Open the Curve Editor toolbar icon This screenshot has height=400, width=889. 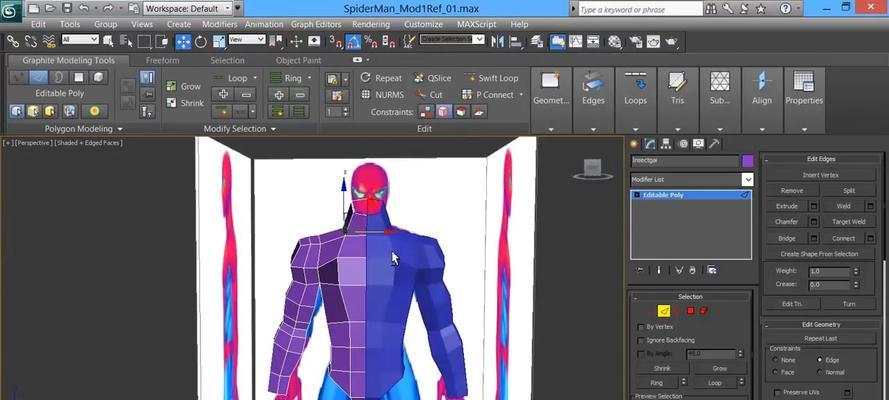tap(575, 41)
